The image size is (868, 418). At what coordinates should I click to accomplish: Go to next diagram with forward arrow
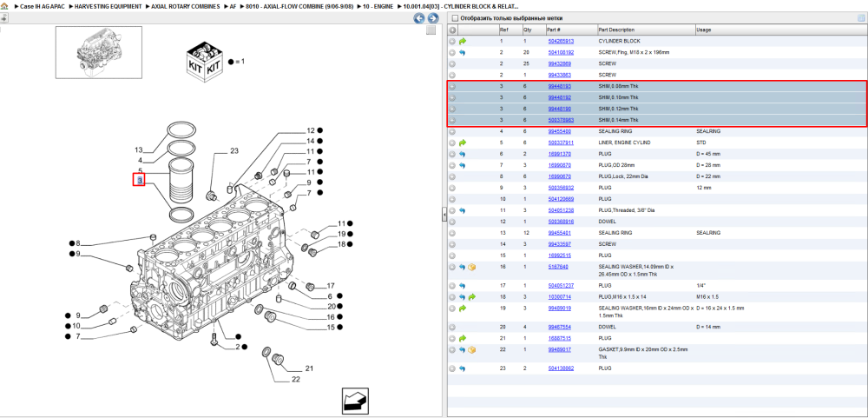click(x=433, y=18)
